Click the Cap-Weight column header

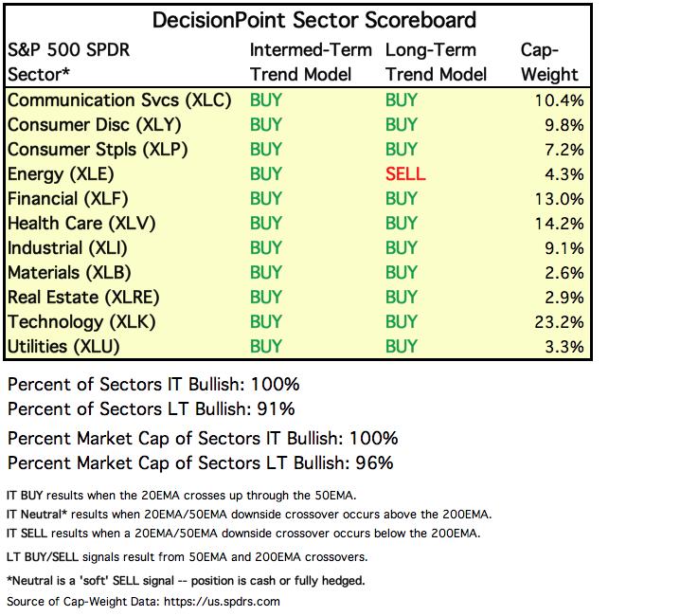(549, 62)
